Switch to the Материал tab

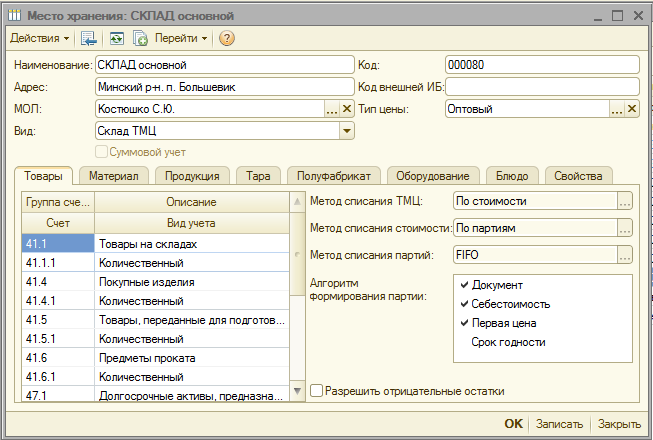coord(113,175)
